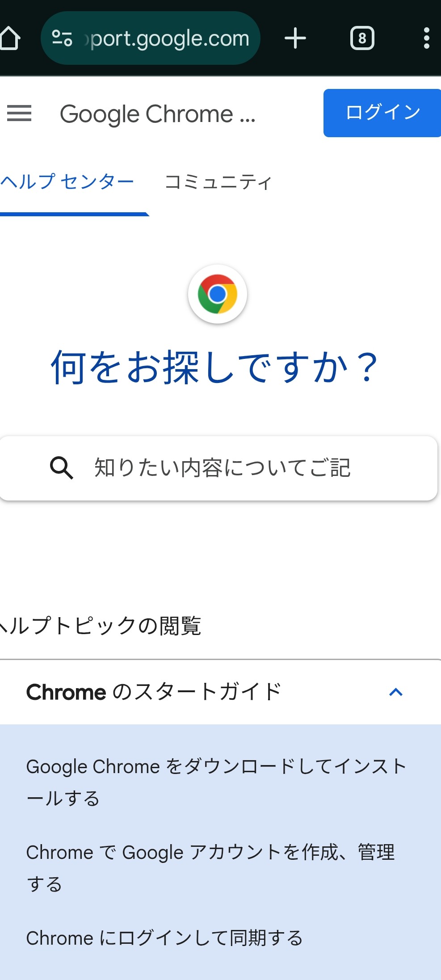441x980 pixels.
Task: Open site info icon in address bar
Action: coord(62,38)
